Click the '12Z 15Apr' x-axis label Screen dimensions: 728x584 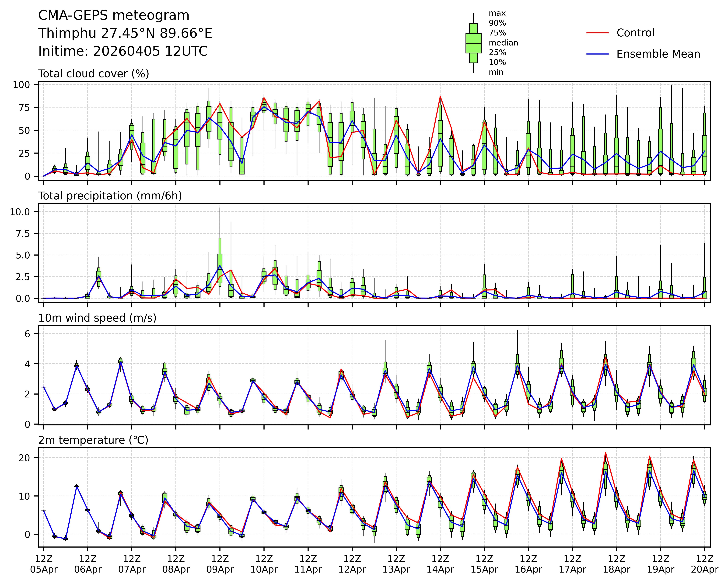484,564
